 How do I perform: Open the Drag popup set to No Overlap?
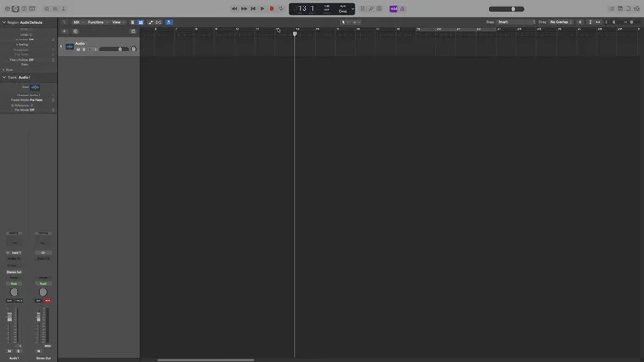[561, 22]
